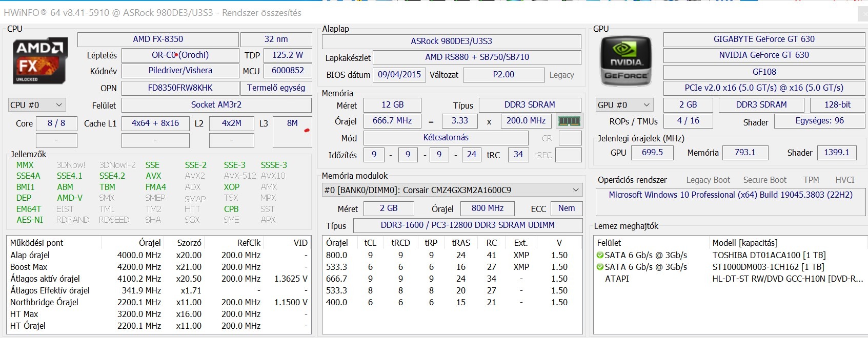This screenshot has height=338, width=868.
Task: Select the Boost Max row in clocks table
Action: pos(159,267)
